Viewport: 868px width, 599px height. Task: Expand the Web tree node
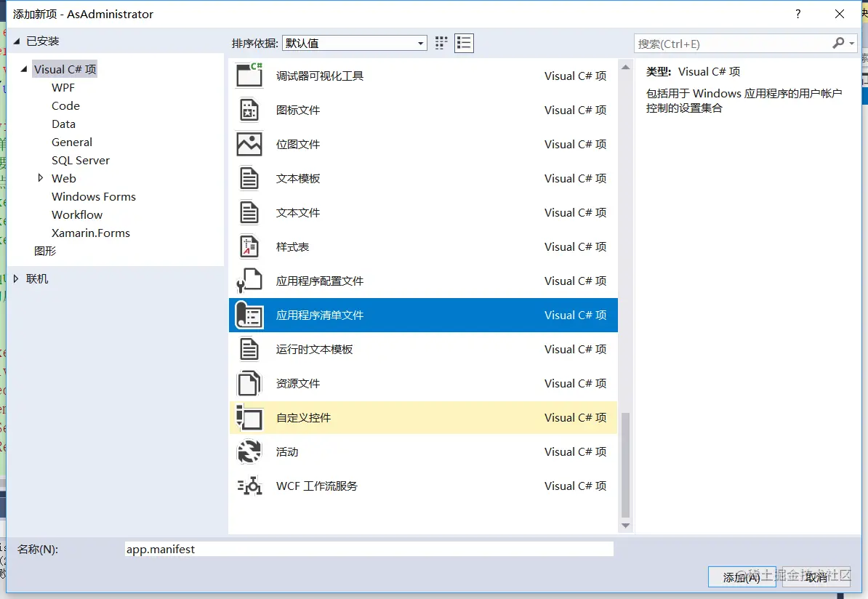pos(40,177)
